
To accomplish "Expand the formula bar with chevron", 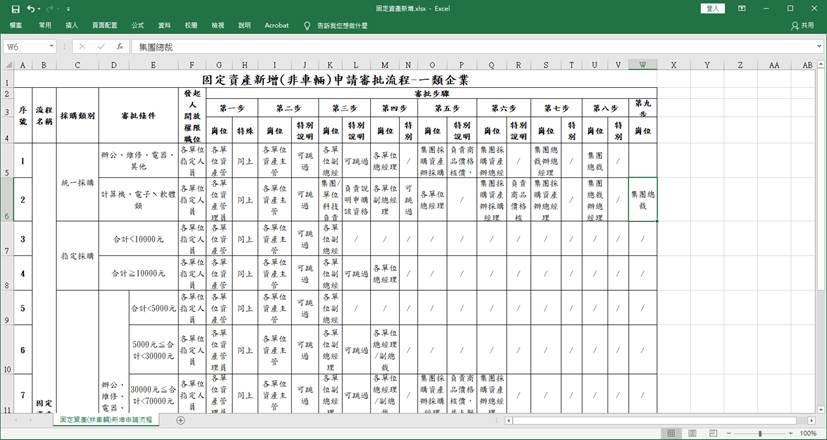I will pos(819,47).
